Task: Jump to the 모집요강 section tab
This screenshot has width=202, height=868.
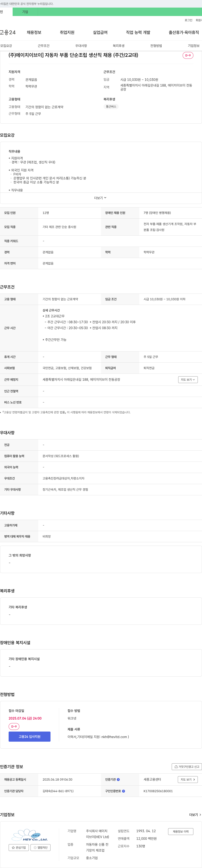Action: click(6, 46)
